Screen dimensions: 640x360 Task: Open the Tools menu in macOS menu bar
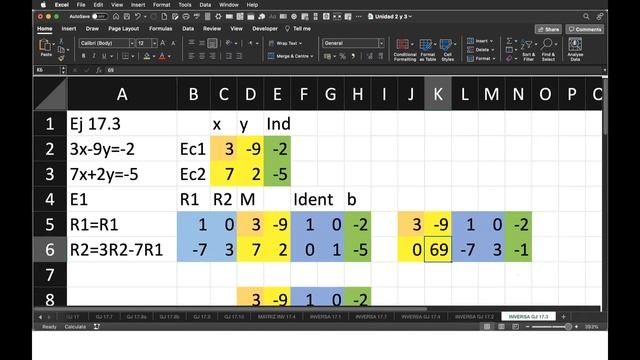pos(184,5)
